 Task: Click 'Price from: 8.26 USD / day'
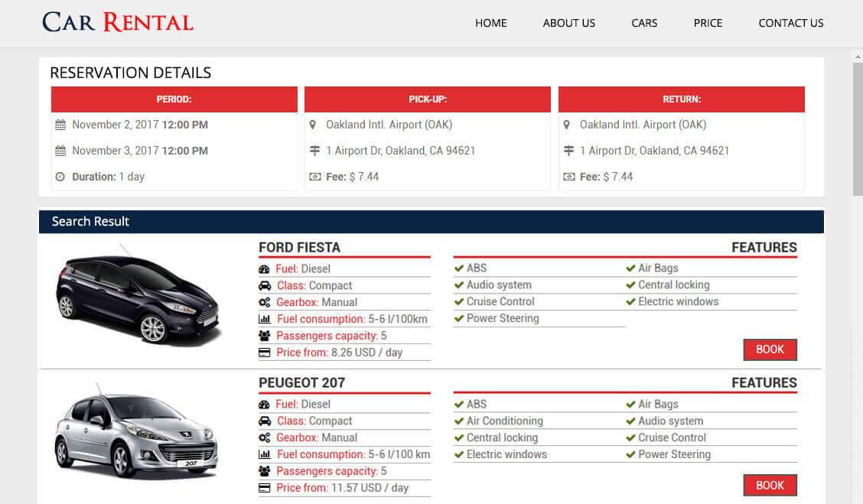tap(339, 353)
